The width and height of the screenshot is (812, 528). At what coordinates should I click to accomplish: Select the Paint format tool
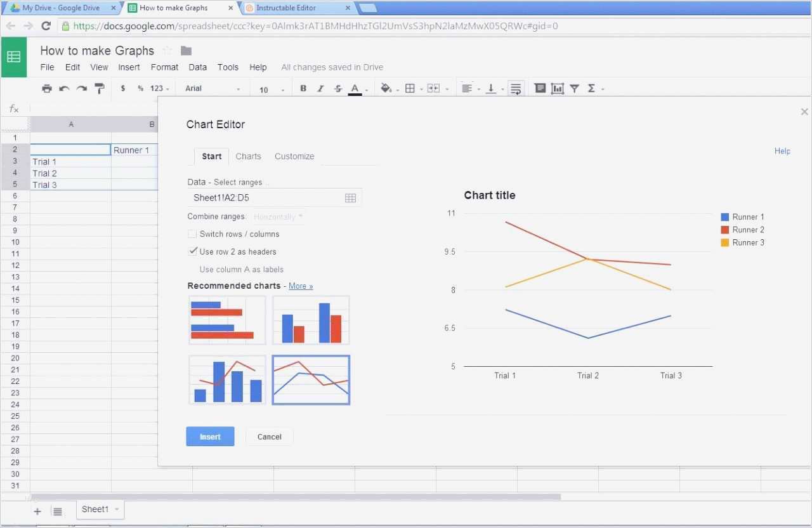tap(100, 88)
